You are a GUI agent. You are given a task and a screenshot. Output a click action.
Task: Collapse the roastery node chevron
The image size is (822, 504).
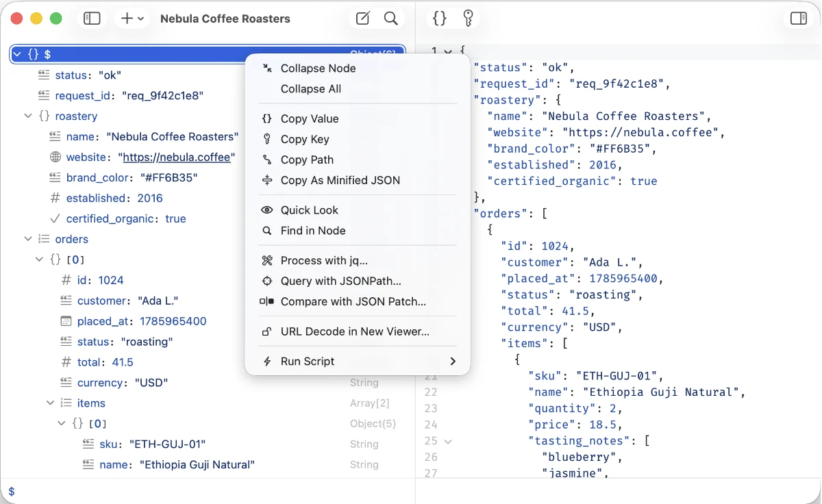(x=28, y=116)
